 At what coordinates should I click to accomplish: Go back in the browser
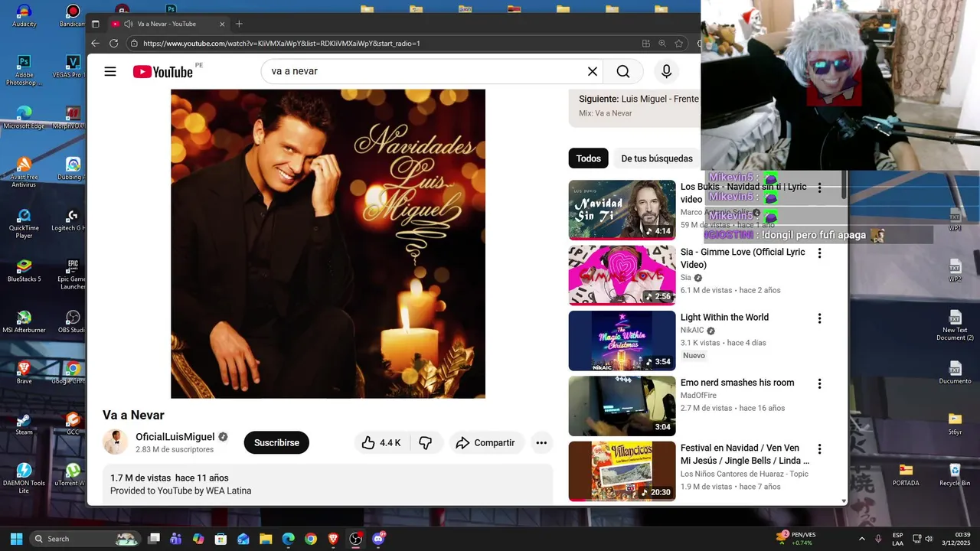(x=96, y=44)
